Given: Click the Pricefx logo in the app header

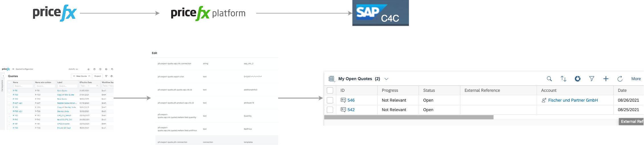Looking at the screenshot, I should pos(6,69).
